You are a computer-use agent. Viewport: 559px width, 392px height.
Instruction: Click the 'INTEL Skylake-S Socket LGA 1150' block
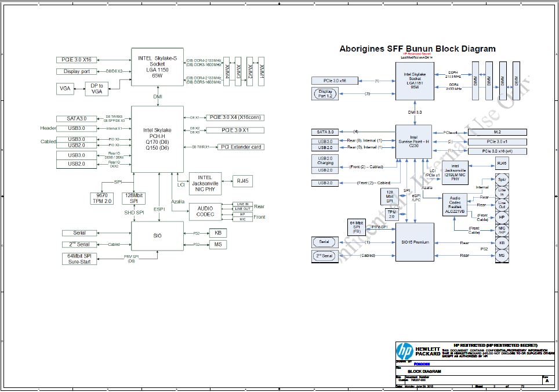click(x=157, y=67)
